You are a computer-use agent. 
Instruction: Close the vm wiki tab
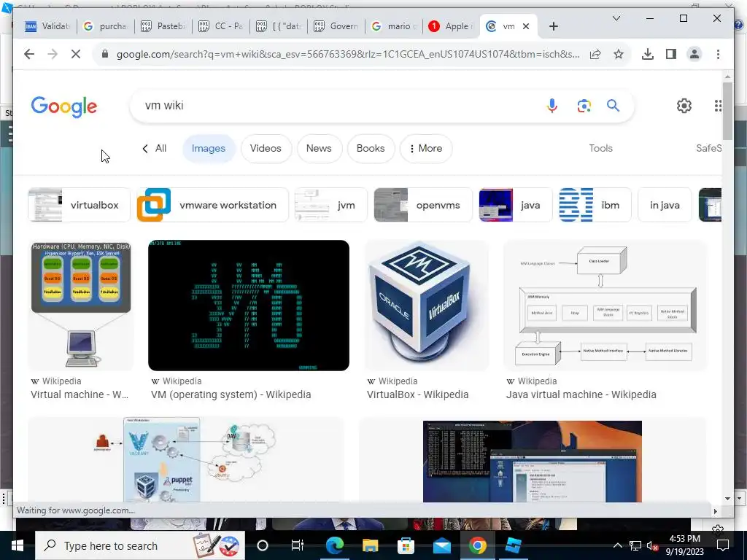[x=526, y=26]
